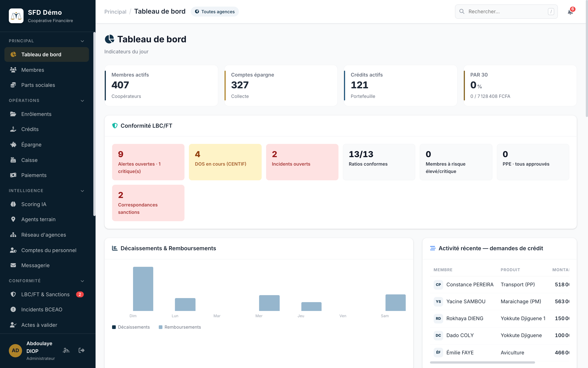Click the Membres actifs 407 card
The image size is (588, 368).
tap(161, 85)
